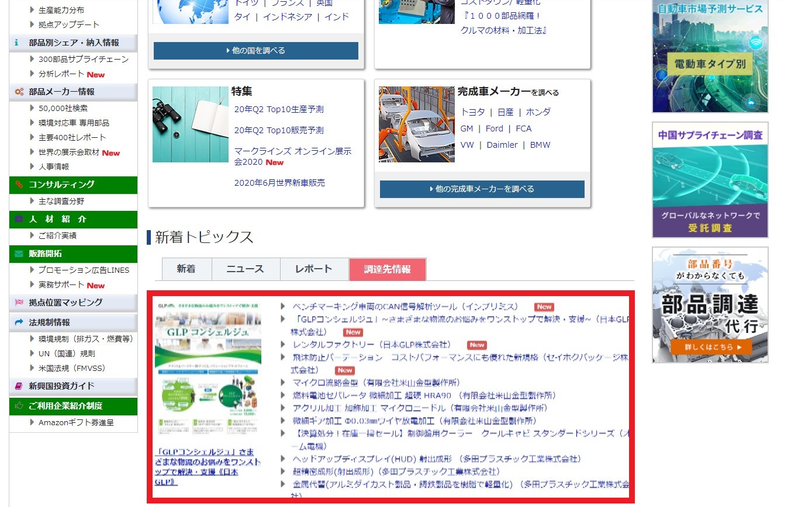The height and width of the screenshot is (507, 812).
Task: Open the 中国サプライチェーン調査 banner
Action: (710, 180)
